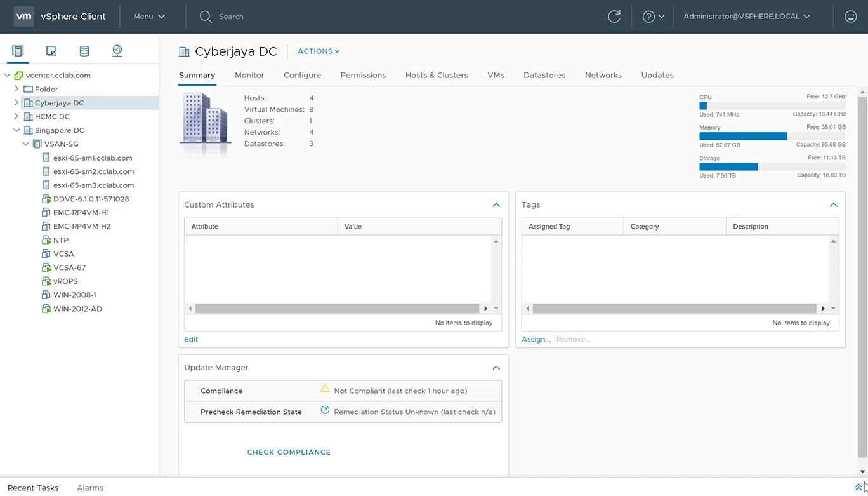Switch to the Configure tab
The height and width of the screenshot is (496, 868).
pyautogui.click(x=302, y=75)
